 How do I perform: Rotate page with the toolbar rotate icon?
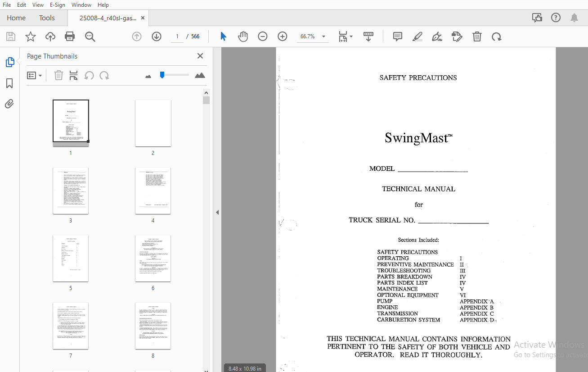pyautogui.click(x=497, y=36)
